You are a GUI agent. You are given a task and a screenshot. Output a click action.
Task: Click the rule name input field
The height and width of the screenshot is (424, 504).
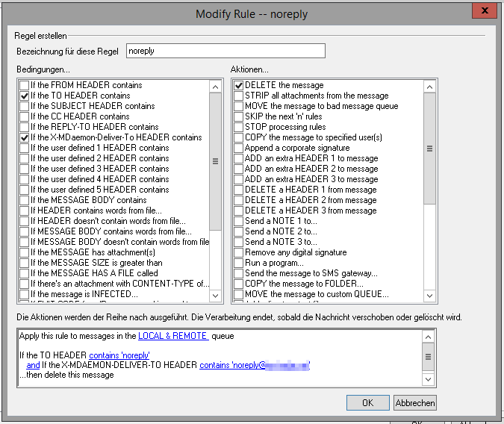pos(225,51)
